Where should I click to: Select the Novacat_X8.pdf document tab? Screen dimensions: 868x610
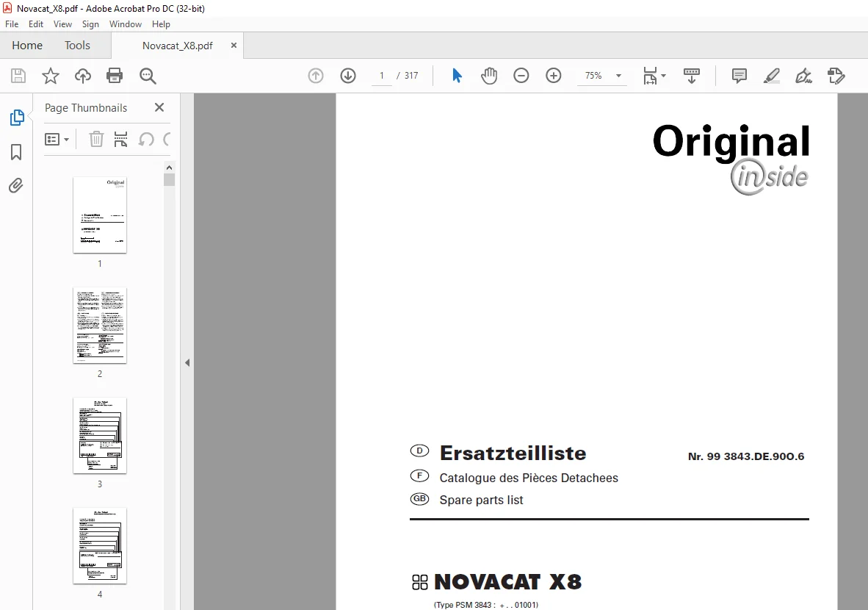click(177, 46)
